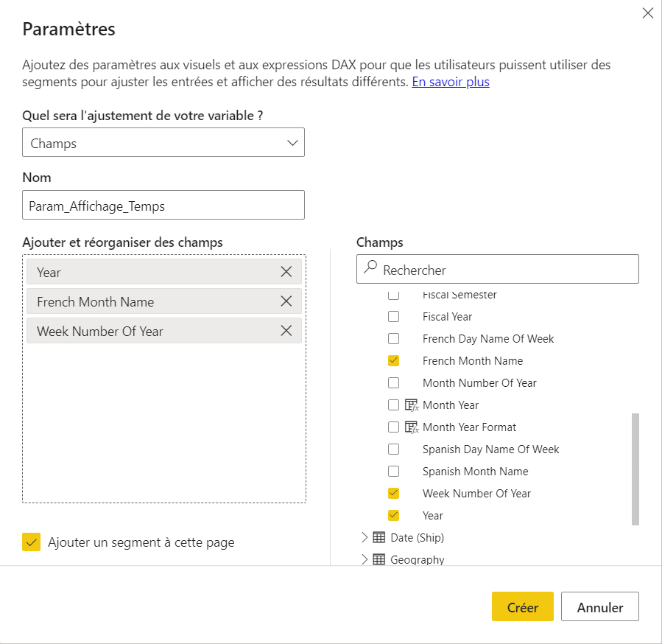Uncheck the French Month Name checkbox
Screen dimensions: 662x644
pyautogui.click(x=393, y=360)
